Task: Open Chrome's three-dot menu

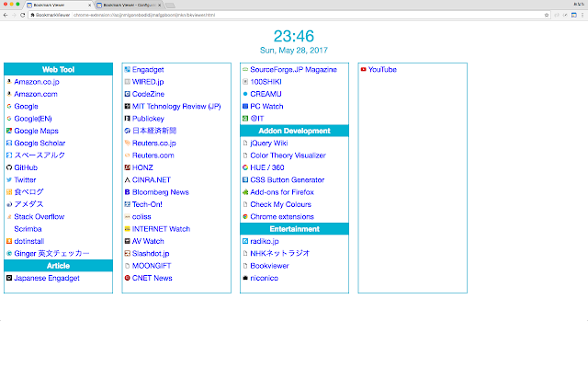Action: pyautogui.click(x=582, y=15)
